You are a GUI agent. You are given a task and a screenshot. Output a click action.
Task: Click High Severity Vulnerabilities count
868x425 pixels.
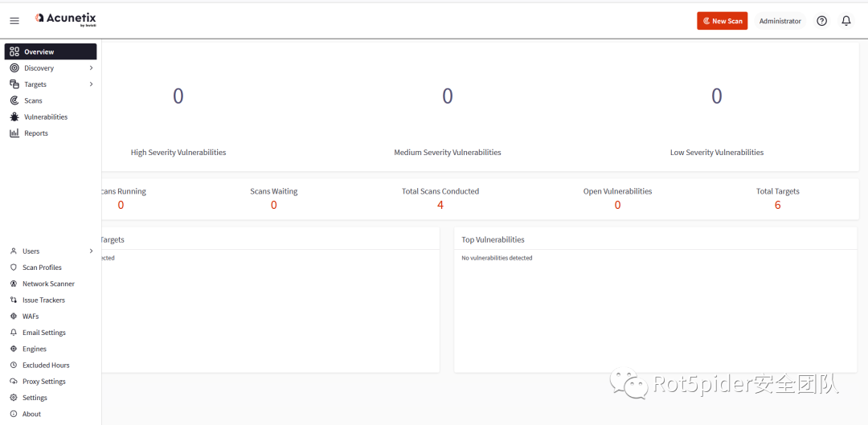click(178, 96)
